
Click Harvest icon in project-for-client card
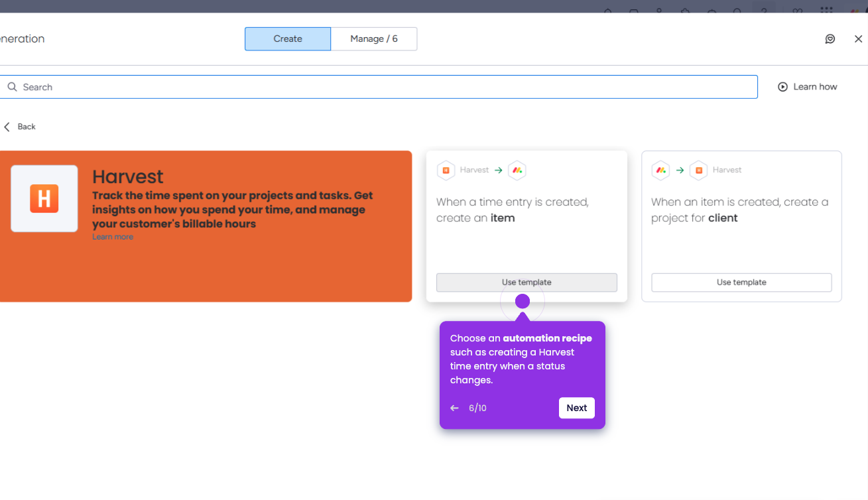pos(698,170)
